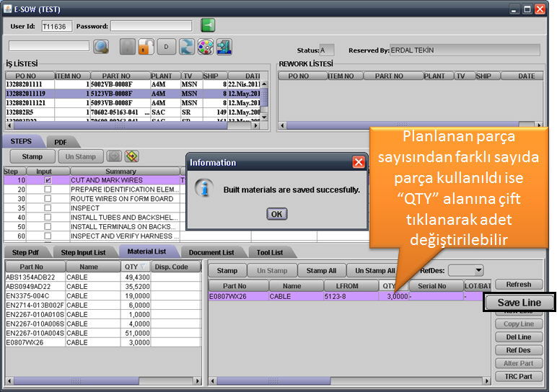
Task: Click Un Stamp button in material panel
Action: [x=272, y=271]
